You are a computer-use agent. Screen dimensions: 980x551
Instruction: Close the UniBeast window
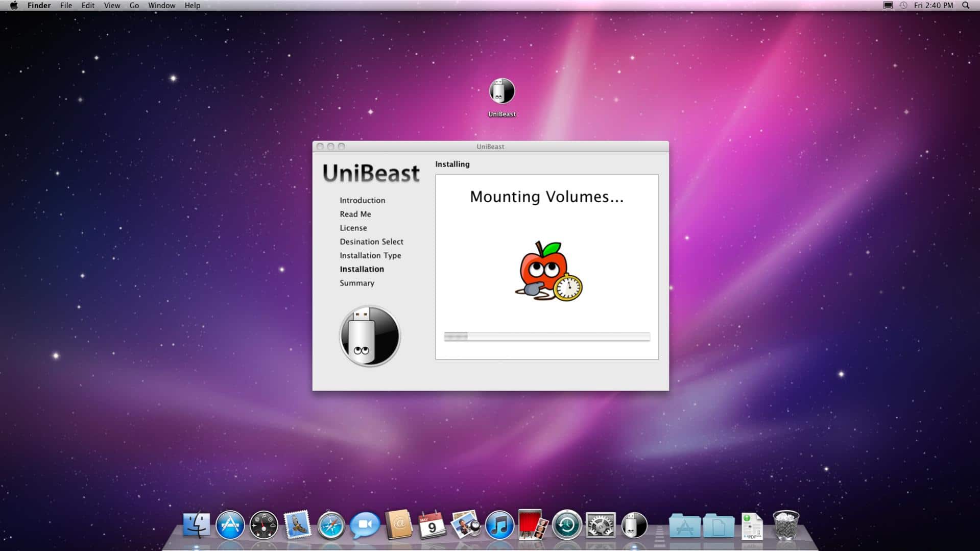(320, 147)
